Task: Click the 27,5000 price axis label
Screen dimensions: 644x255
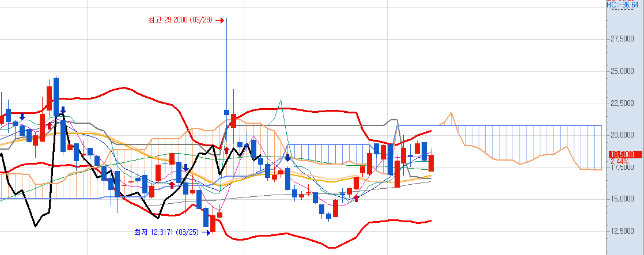Action: 623,39
